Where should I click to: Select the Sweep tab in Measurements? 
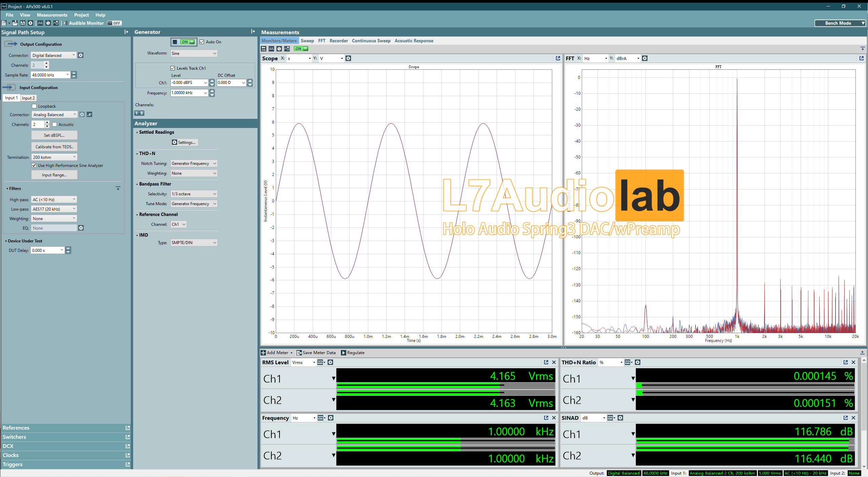pos(307,41)
